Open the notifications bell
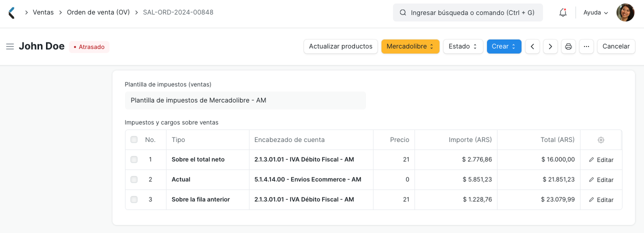This screenshot has height=233, width=644. coord(562,12)
